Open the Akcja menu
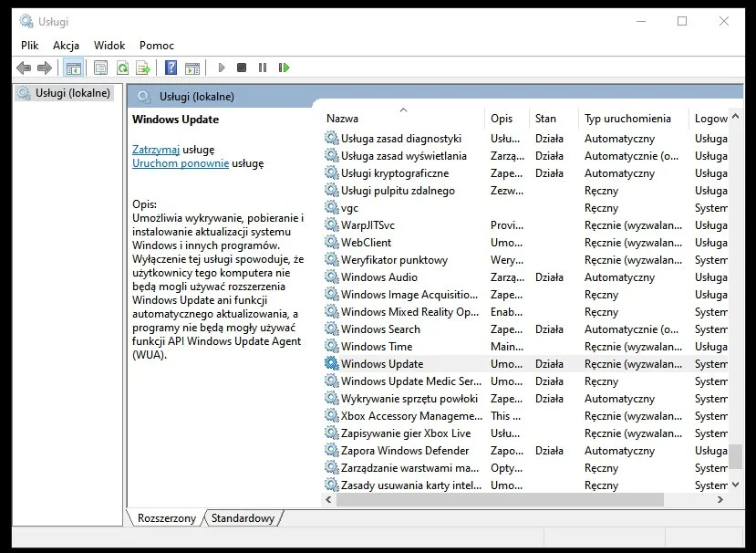This screenshot has height=553, width=756. point(66,45)
